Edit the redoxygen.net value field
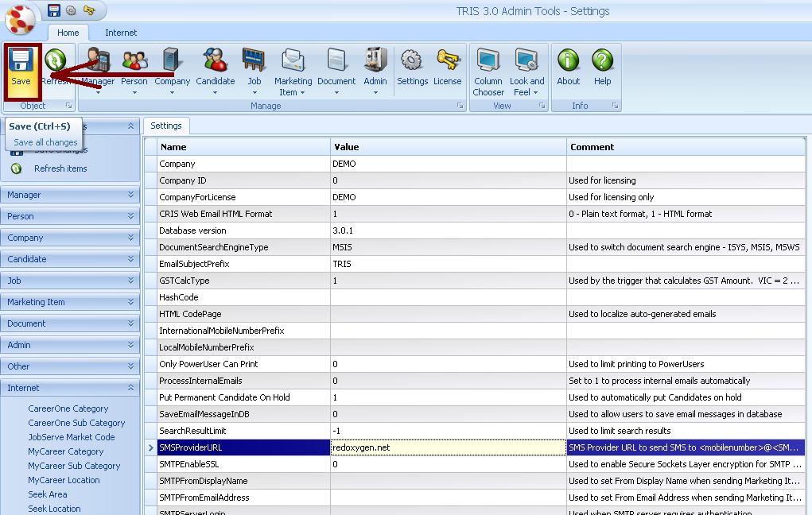Screen dimensions: 812x515 point(449,447)
